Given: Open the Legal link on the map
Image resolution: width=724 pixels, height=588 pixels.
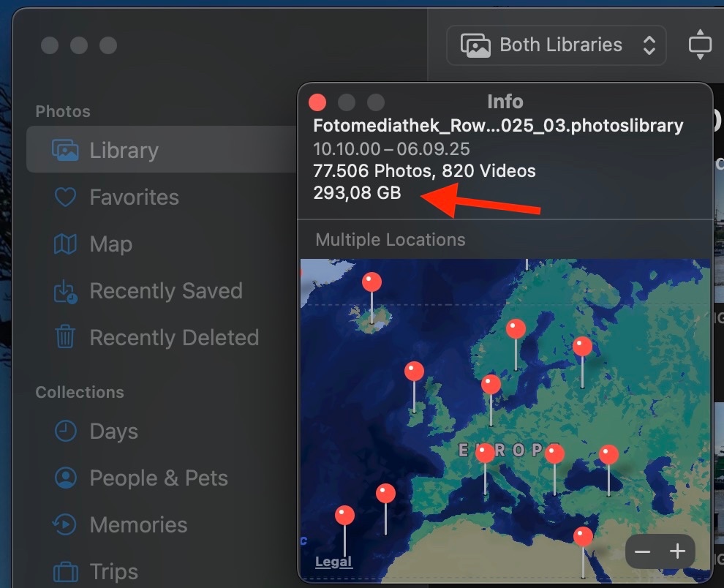Looking at the screenshot, I should coord(333,562).
